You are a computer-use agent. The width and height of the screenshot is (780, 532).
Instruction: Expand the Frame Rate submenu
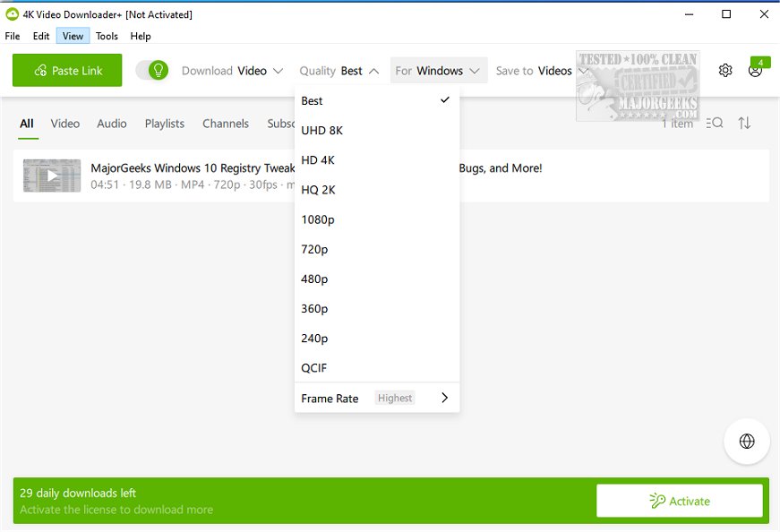377,399
